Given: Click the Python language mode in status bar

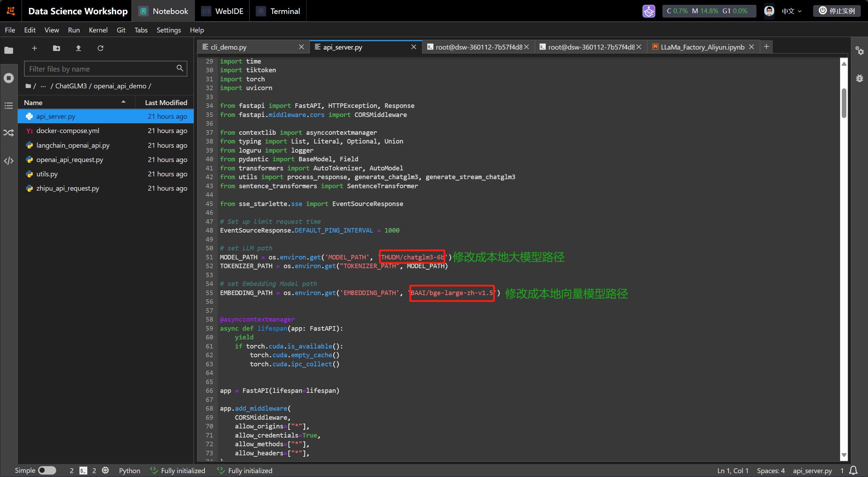Looking at the screenshot, I should [x=129, y=471].
